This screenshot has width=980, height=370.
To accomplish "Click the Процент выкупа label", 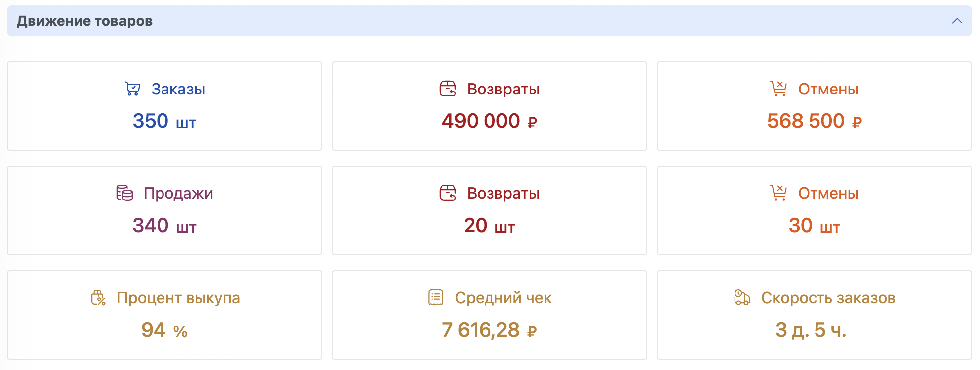I will coord(178,298).
